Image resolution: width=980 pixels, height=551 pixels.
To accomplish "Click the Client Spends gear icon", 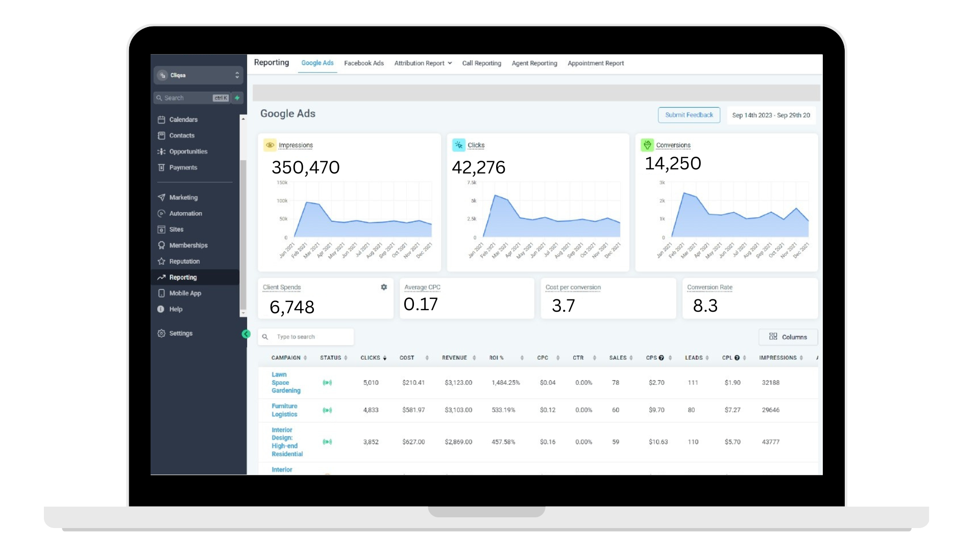I will pyautogui.click(x=384, y=287).
